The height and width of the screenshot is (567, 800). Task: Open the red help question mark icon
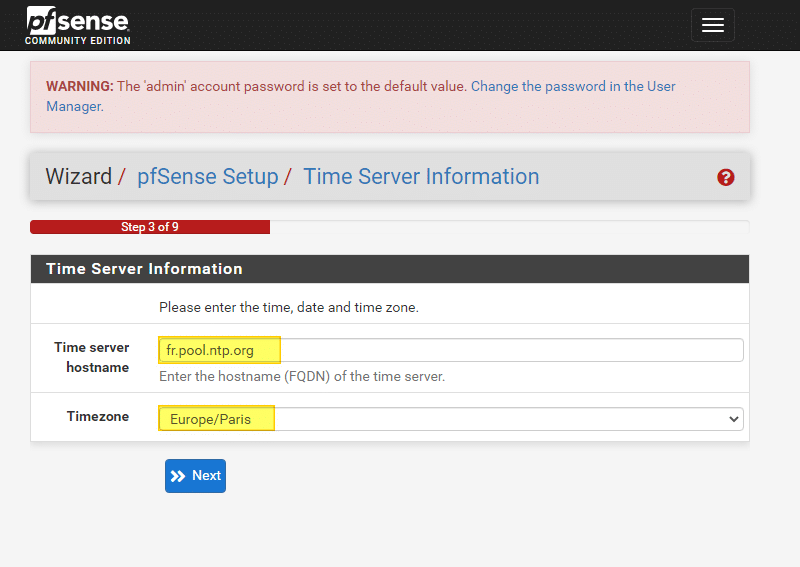pos(726,177)
